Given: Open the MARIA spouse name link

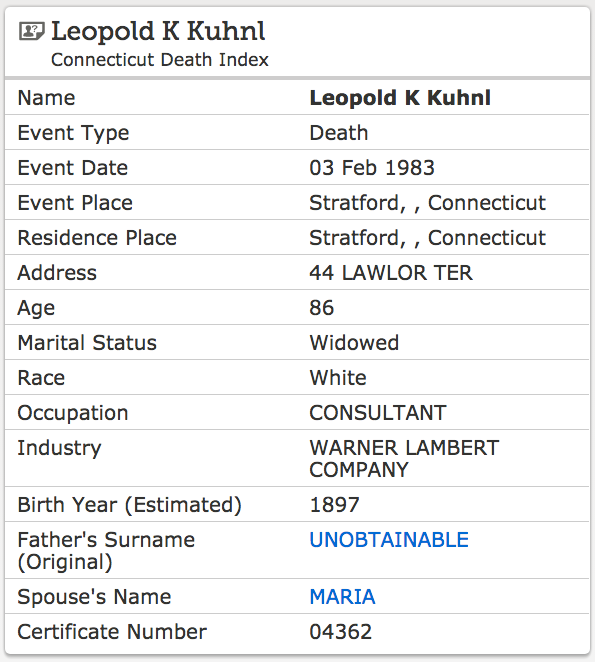Looking at the screenshot, I should 342,597.
